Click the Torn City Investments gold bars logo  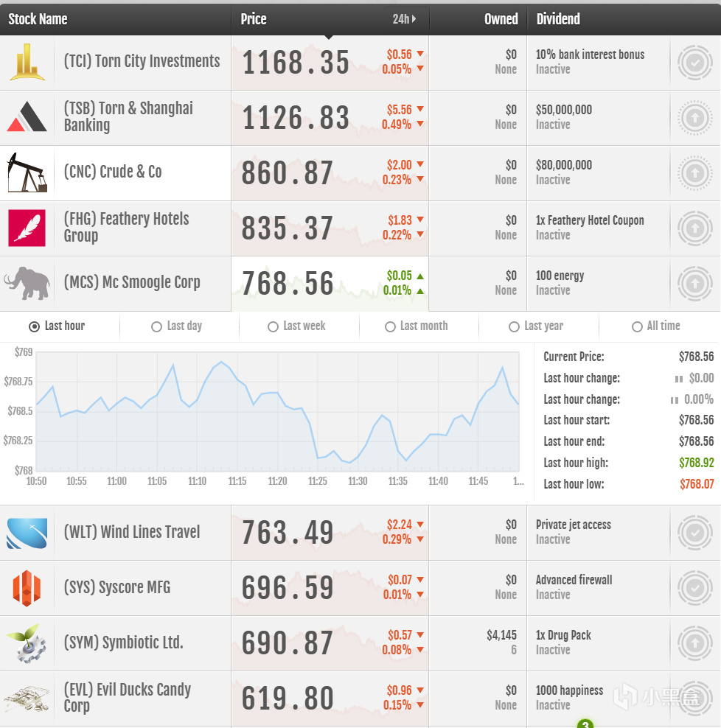click(27, 63)
